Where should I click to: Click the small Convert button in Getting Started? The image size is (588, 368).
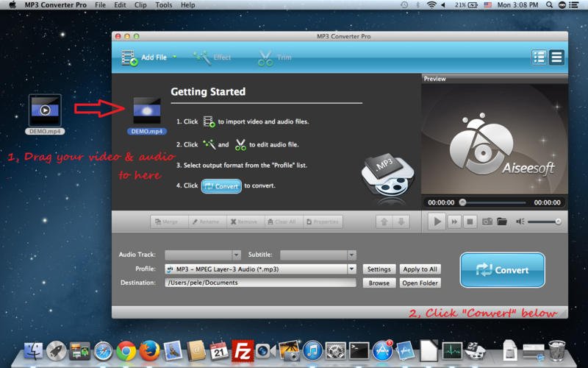[221, 186]
